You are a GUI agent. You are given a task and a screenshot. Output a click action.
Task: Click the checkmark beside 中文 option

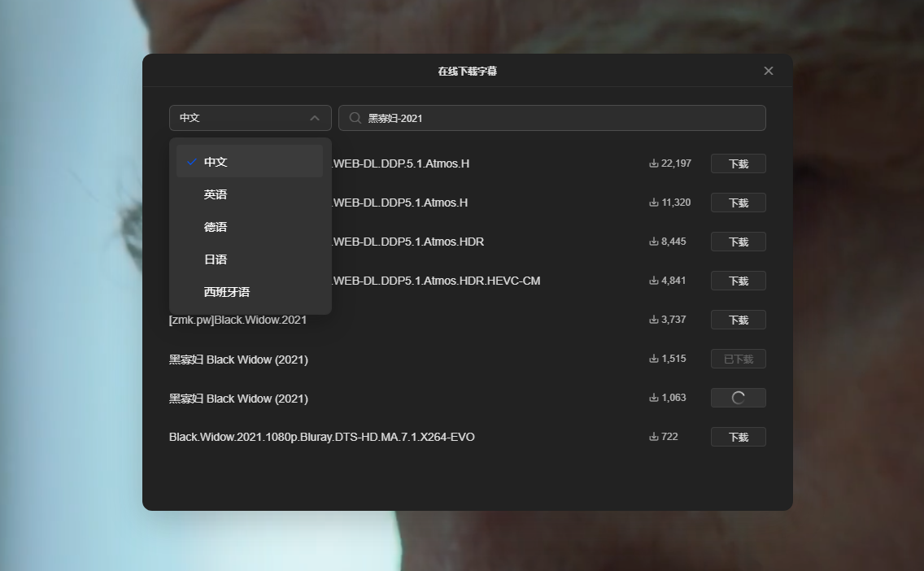point(192,162)
